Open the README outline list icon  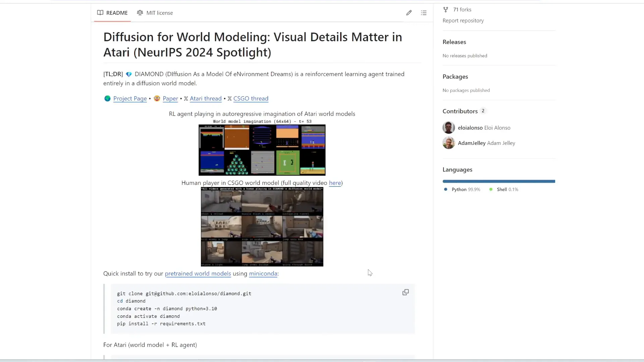pos(424,13)
